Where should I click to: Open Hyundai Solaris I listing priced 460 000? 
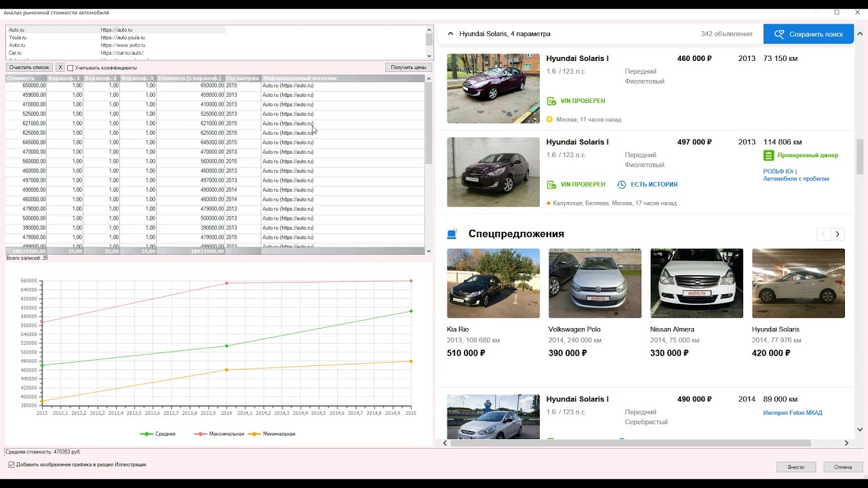point(577,59)
